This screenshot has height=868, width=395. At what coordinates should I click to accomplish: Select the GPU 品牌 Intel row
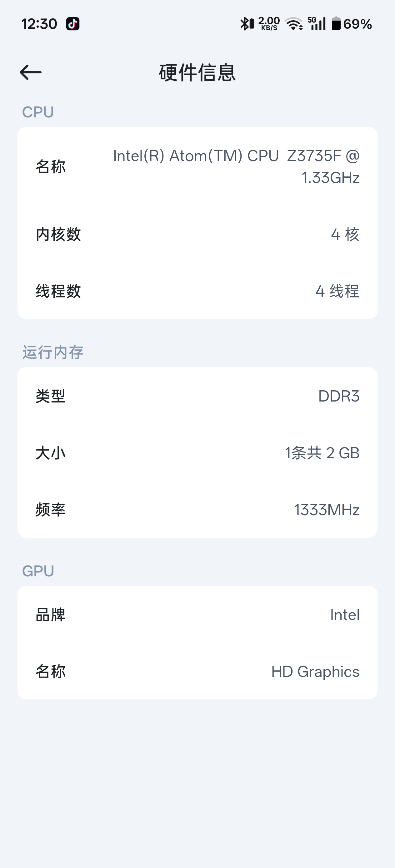pos(197,615)
